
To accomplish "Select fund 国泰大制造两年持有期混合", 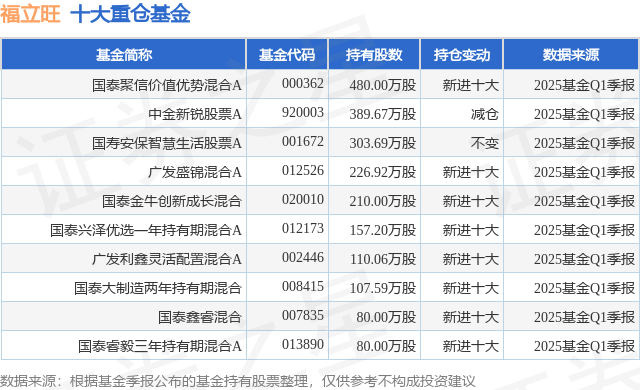I will (x=158, y=288).
